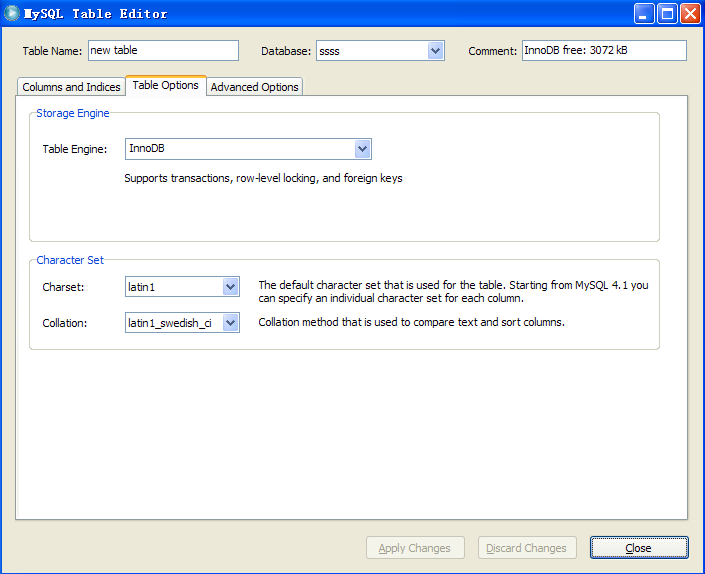Click the 'The default character set' description text

pos(453,292)
